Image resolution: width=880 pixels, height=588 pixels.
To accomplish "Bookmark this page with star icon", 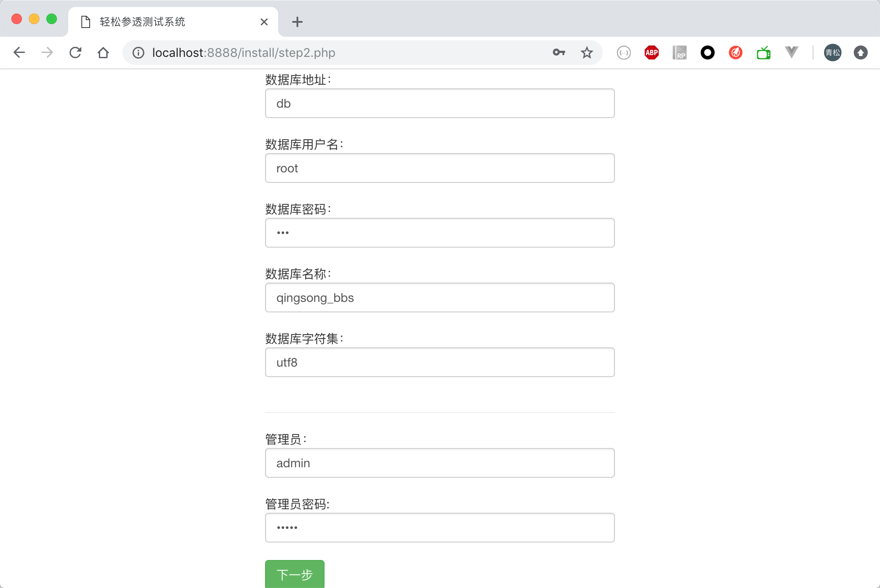I will [x=587, y=52].
